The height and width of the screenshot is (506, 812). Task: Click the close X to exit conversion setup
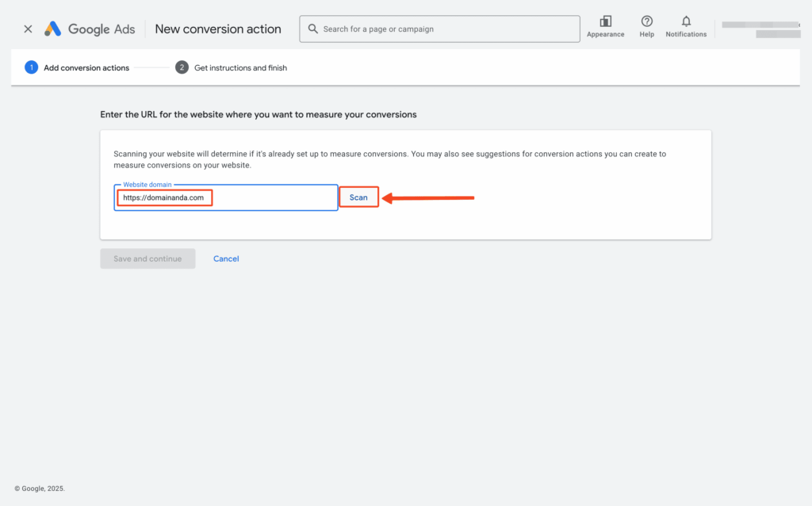[28, 29]
